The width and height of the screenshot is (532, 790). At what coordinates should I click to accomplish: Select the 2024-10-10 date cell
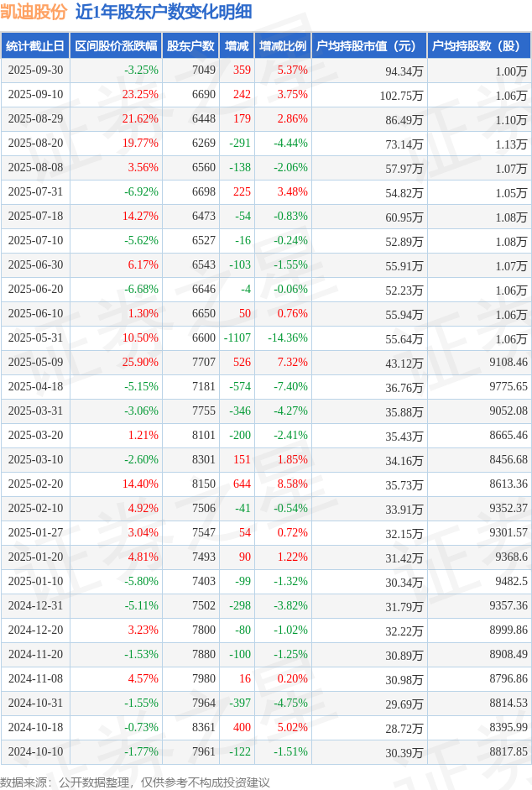tap(35, 752)
